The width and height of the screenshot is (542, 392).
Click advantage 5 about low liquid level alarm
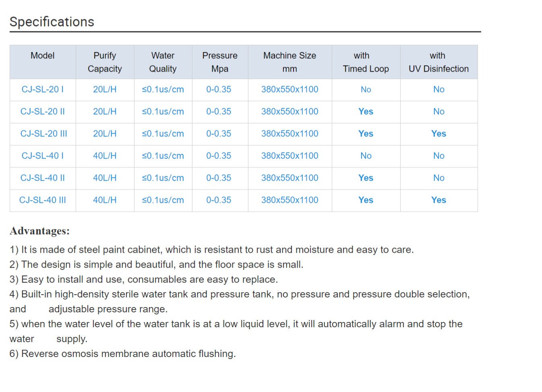(x=236, y=332)
